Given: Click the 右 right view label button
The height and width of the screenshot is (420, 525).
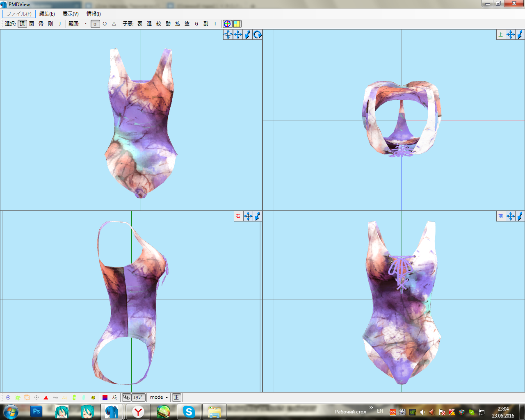Looking at the screenshot, I should (x=238, y=216).
